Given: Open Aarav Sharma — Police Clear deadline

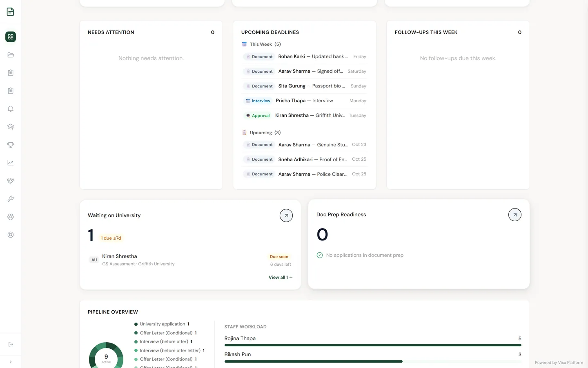Looking at the screenshot, I should [305, 174].
